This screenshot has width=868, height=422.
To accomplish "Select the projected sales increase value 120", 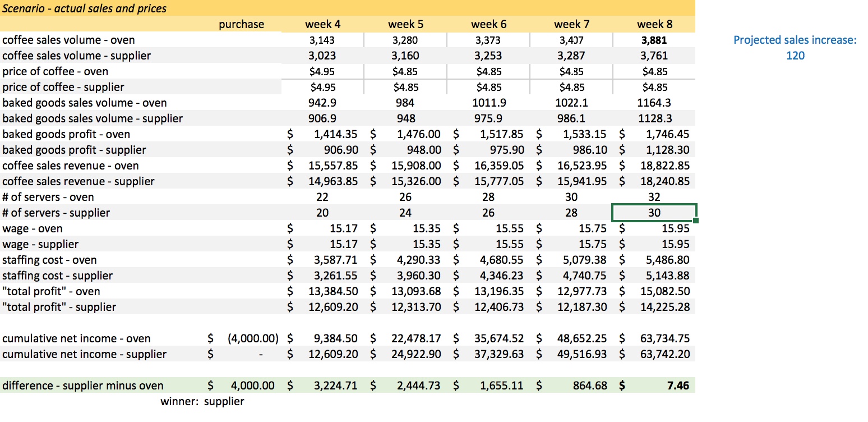I will (795, 56).
